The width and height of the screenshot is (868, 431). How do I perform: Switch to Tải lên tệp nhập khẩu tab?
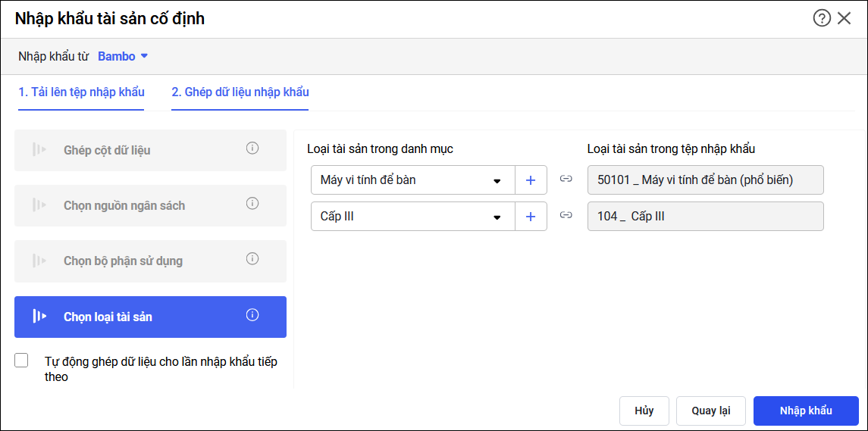81,92
